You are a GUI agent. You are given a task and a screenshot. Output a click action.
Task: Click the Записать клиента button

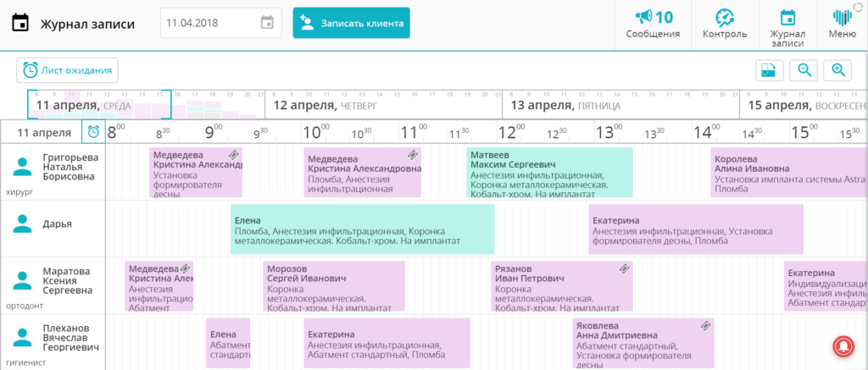tap(352, 23)
